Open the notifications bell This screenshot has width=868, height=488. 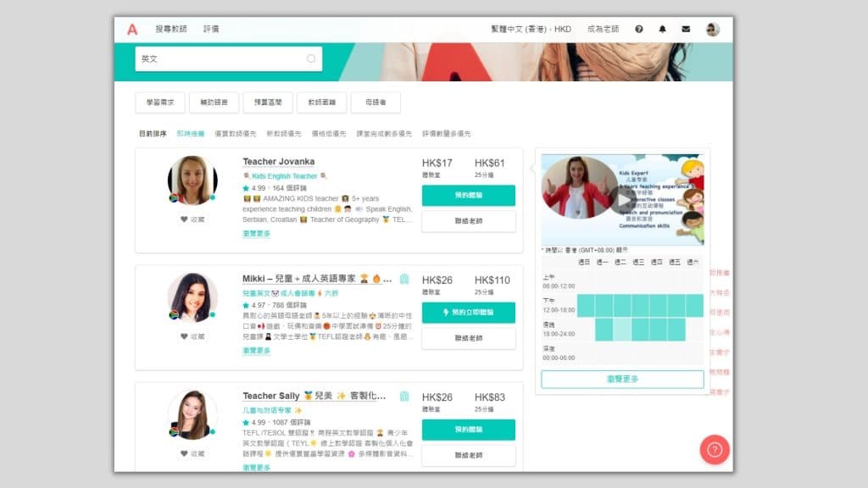[x=663, y=29]
